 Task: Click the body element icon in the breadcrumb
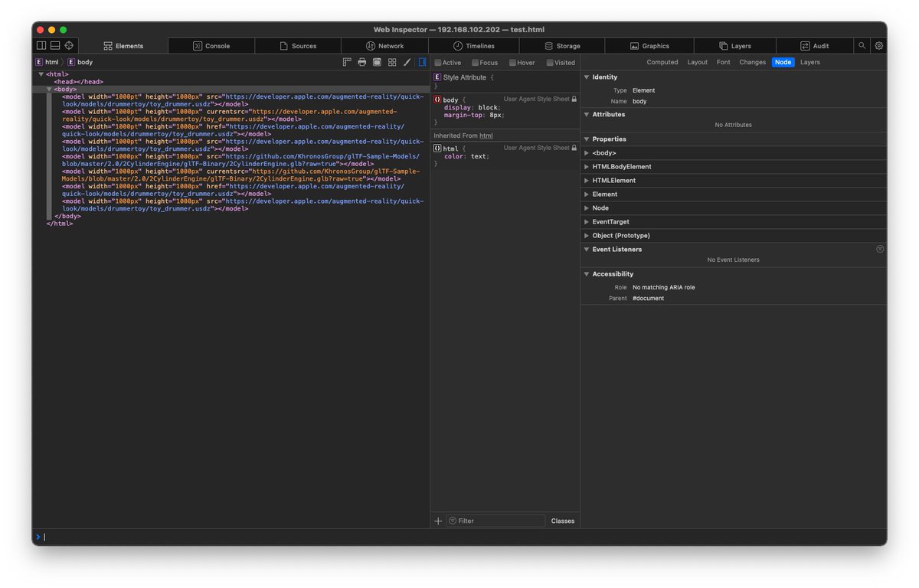(x=71, y=62)
